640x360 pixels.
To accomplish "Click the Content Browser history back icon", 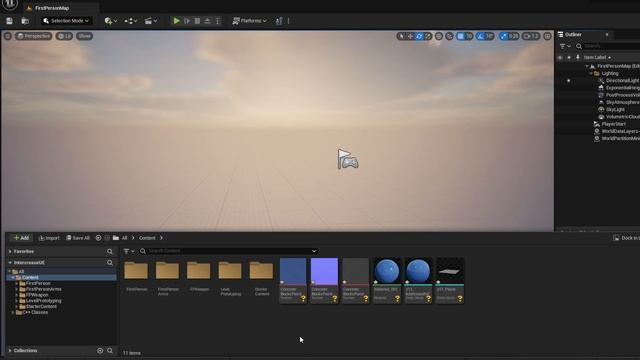I will pos(98,238).
